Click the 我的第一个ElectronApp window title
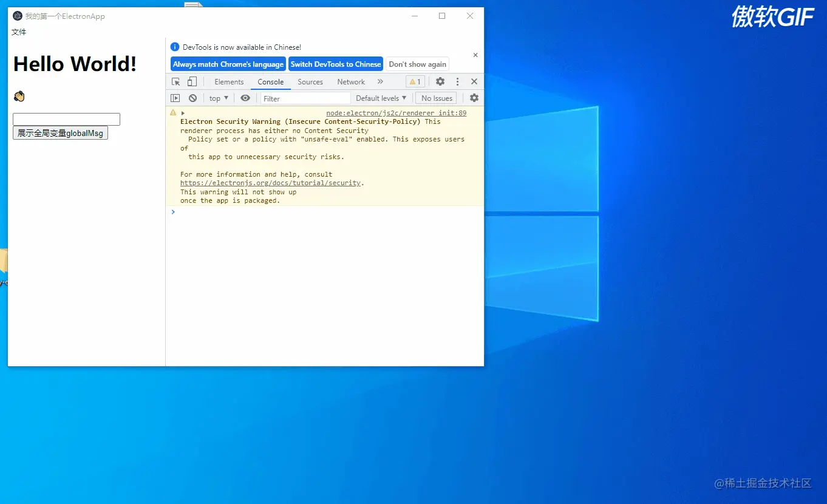This screenshot has width=827, height=504. coord(65,16)
